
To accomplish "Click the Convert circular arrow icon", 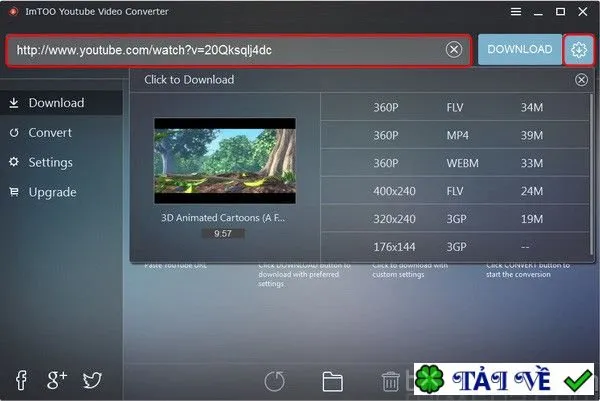I will pyautogui.click(x=14, y=133).
